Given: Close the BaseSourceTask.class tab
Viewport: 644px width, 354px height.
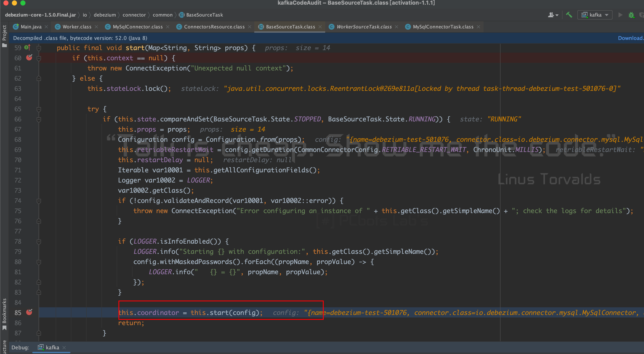Looking at the screenshot, I should click(x=320, y=27).
